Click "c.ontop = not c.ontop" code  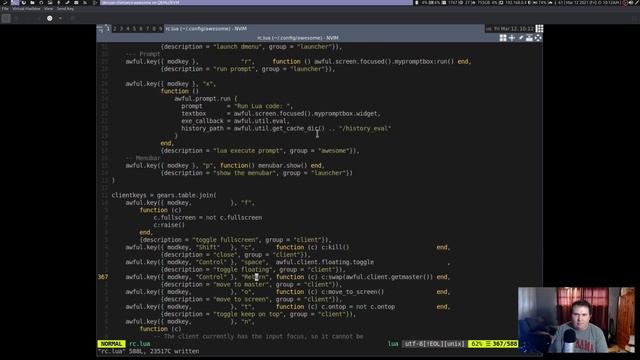(358, 307)
